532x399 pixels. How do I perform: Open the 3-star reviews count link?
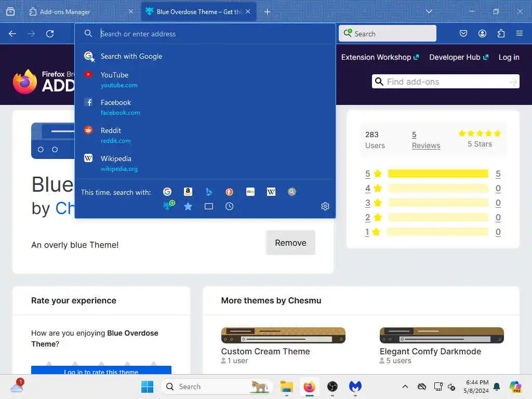point(498,203)
